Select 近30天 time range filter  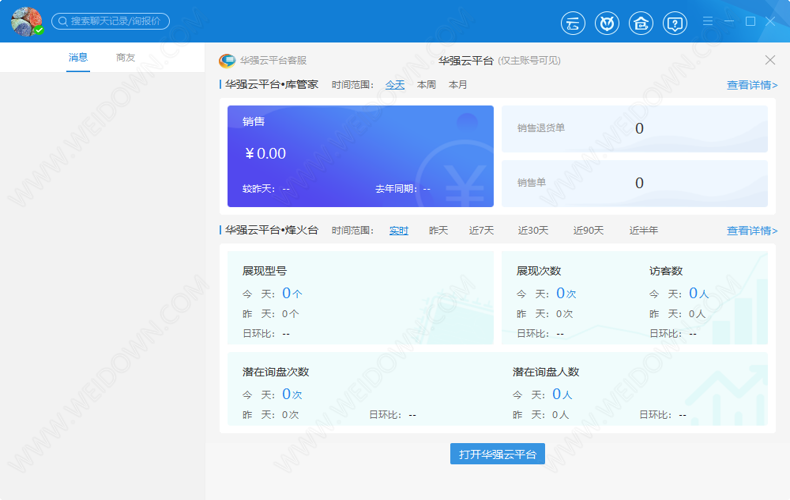click(x=533, y=231)
